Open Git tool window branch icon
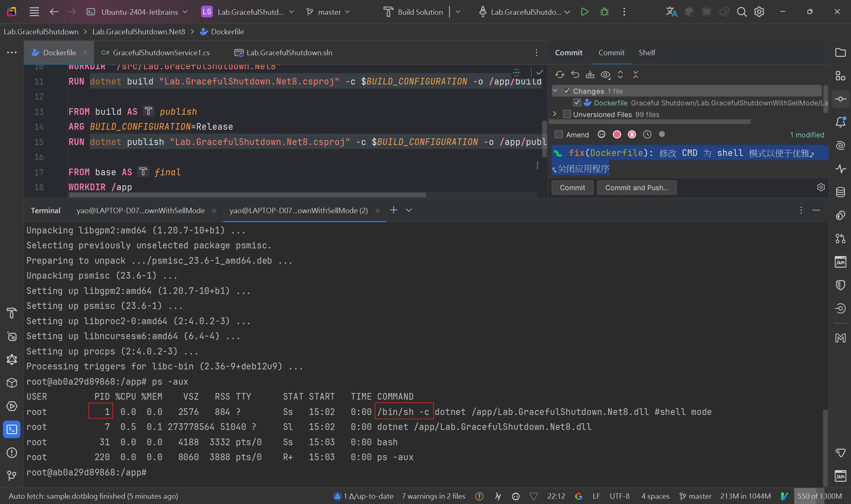This screenshot has width=851, height=504. pyautogui.click(x=12, y=476)
